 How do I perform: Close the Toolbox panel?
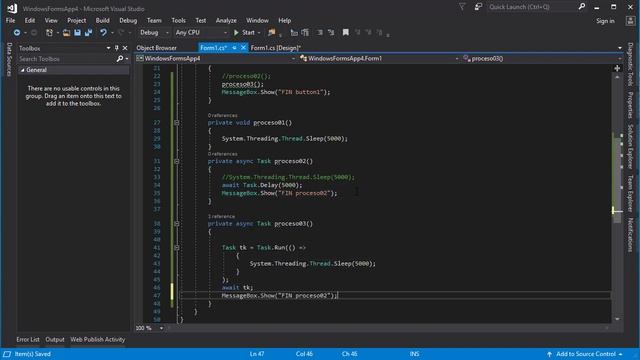125,48
